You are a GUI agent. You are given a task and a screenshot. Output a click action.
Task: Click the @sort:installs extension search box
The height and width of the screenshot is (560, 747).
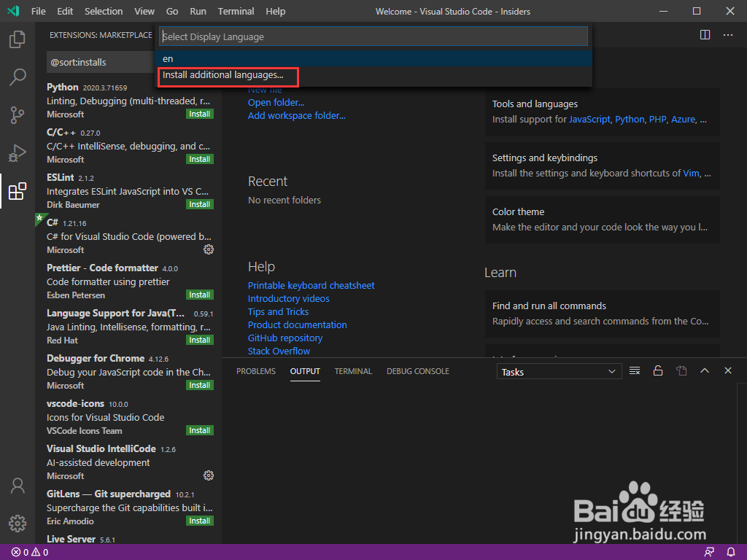click(101, 63)
